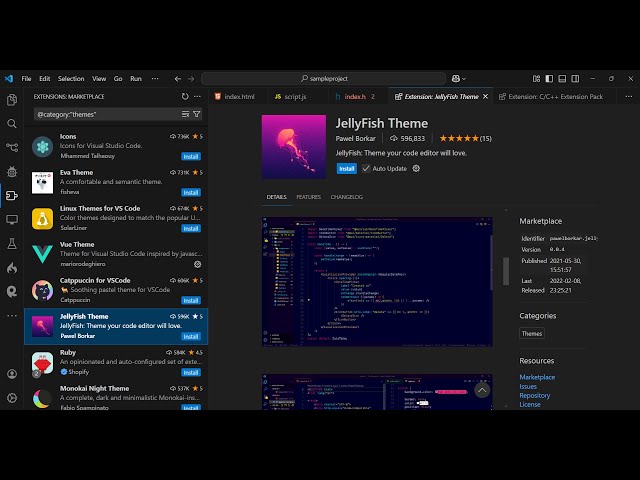Open the Run and Debug view
640x480 pixels.
[12, 172]
